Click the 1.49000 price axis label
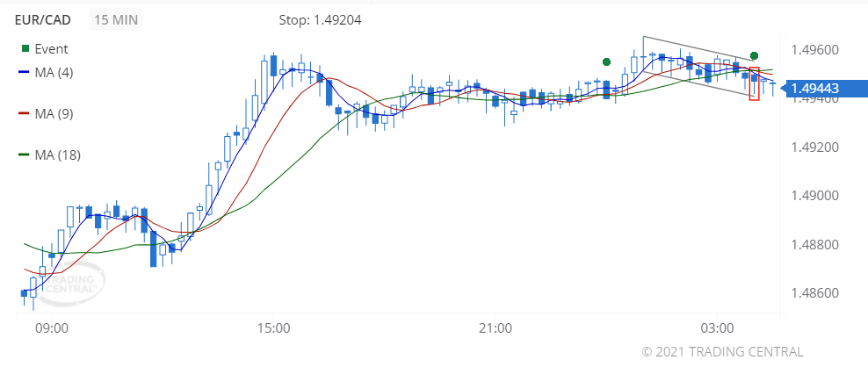The width and height of the screenshot is (868, 367). coord(815,196)
